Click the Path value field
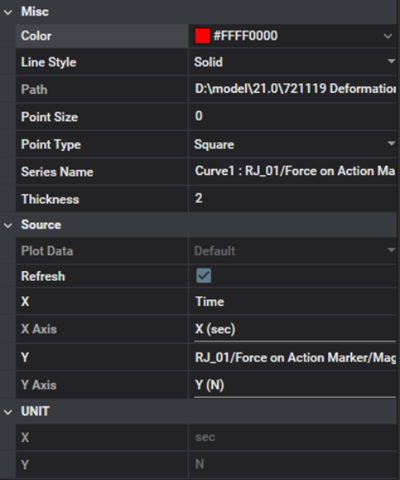The width and height of the screenshot is (400, 480). coord(293,89)
